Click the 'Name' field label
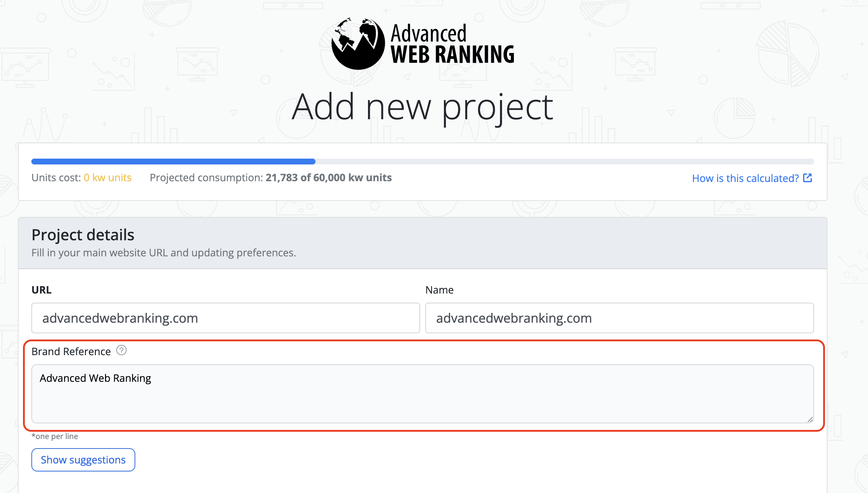 (x=439, y=290)
